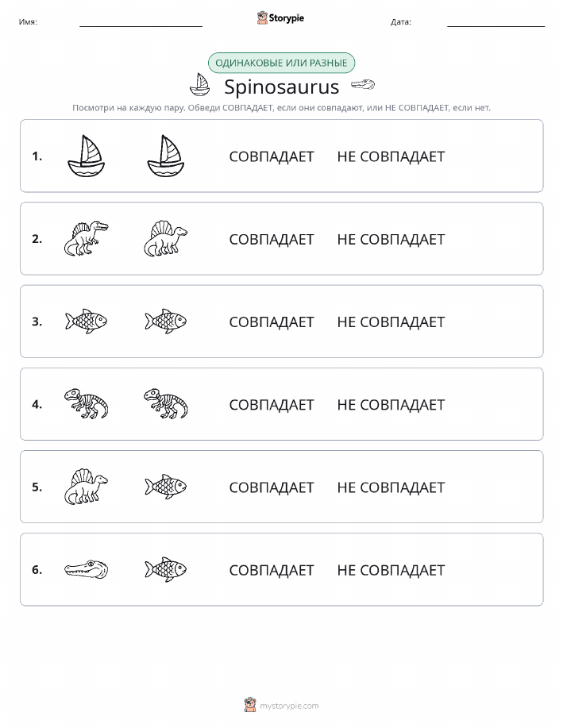Choose СОВПАДАЕТ for row 1
This screenshot has width=563, height=728.
pyautogui.click(x=272, y=157)
